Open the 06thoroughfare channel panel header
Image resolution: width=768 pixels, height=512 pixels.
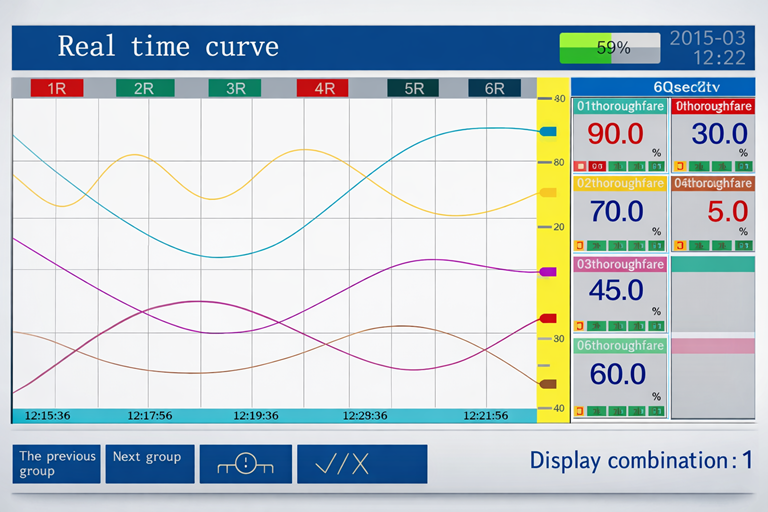(619, 345)
